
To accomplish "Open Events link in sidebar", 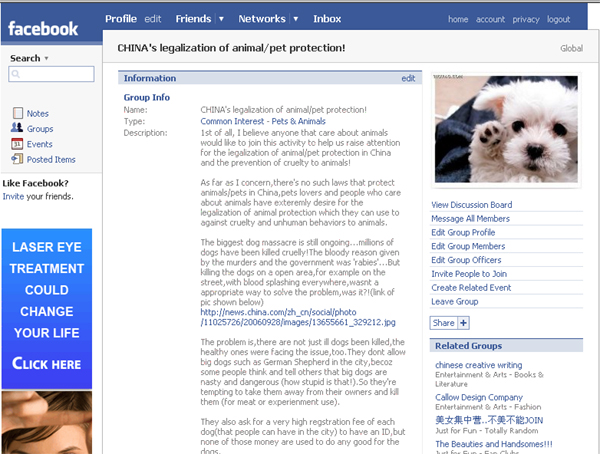I will (x=39, y=144).
